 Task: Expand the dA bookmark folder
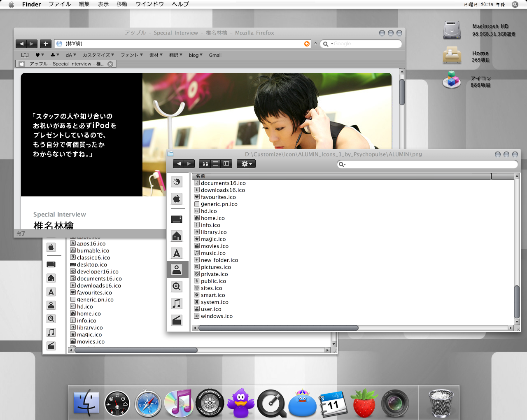click(x=71, y=55)
